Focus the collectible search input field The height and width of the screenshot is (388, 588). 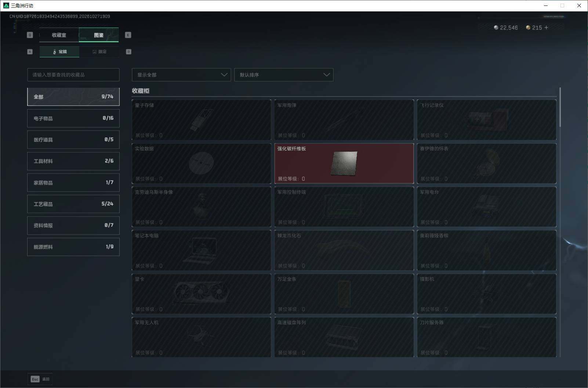(x=73, y=75)
